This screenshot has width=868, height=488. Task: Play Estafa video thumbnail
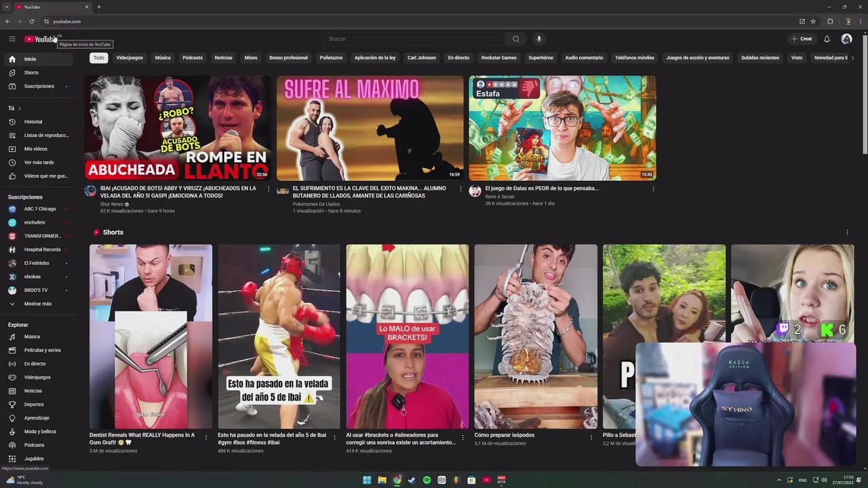tap(562, 128)
